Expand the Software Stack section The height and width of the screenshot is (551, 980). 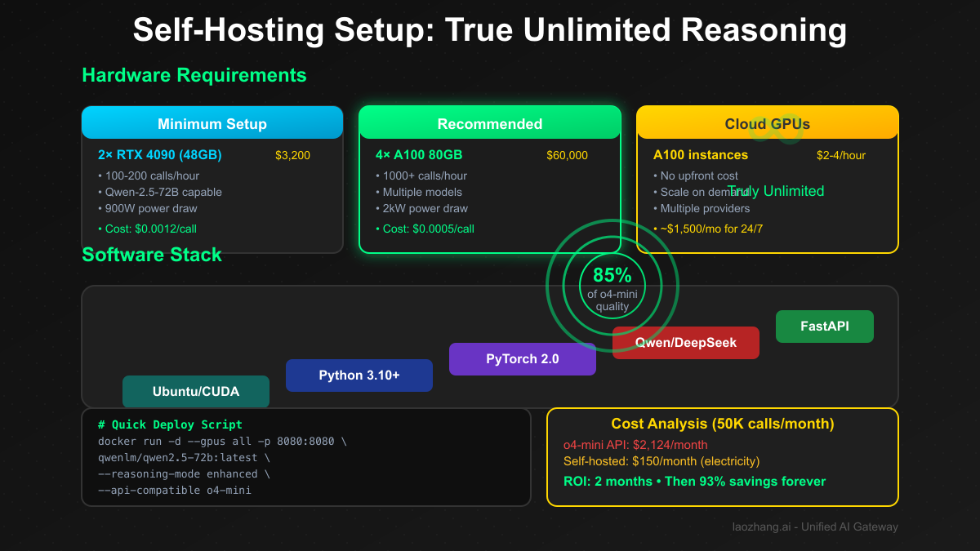152,255
